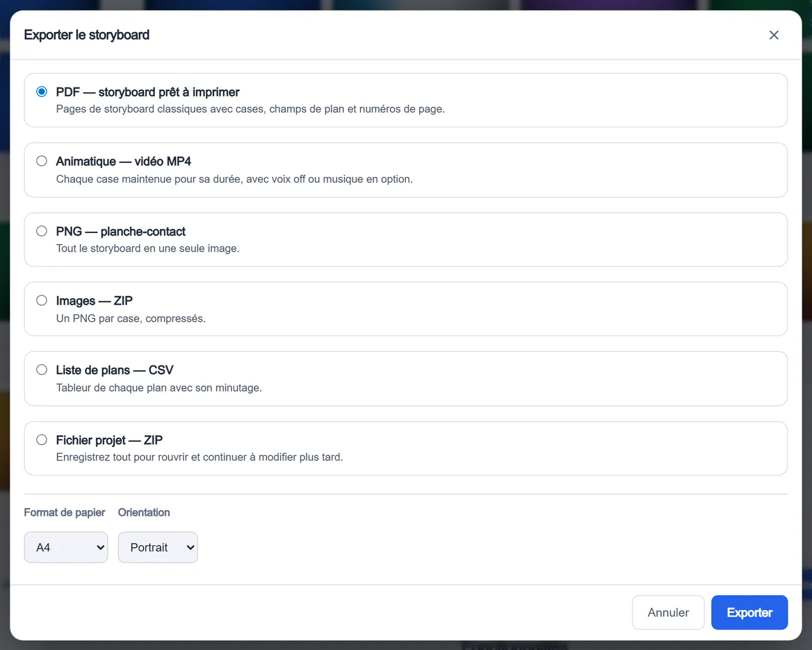812x650 pixels.
Task: Click the 'Format de papier' label
Action: point(65,512)
